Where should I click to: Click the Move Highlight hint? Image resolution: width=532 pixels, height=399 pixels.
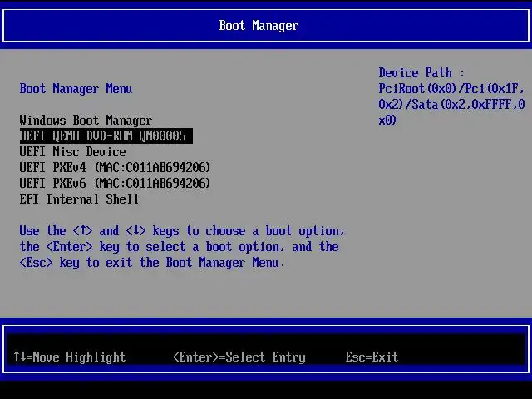point(70,357)
